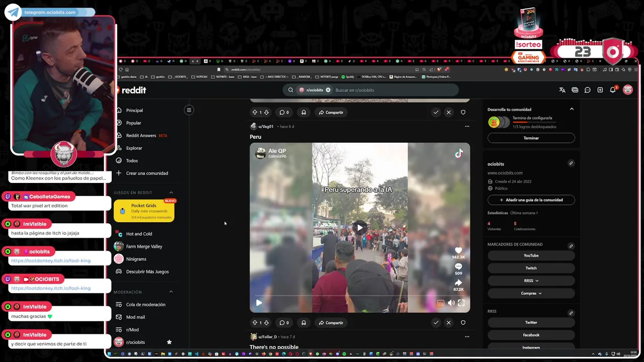Give an award to post above Peru

click(x=303, y=112)
